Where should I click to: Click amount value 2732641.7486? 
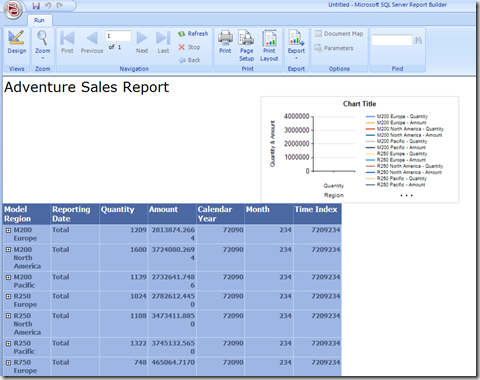point(173,281)
